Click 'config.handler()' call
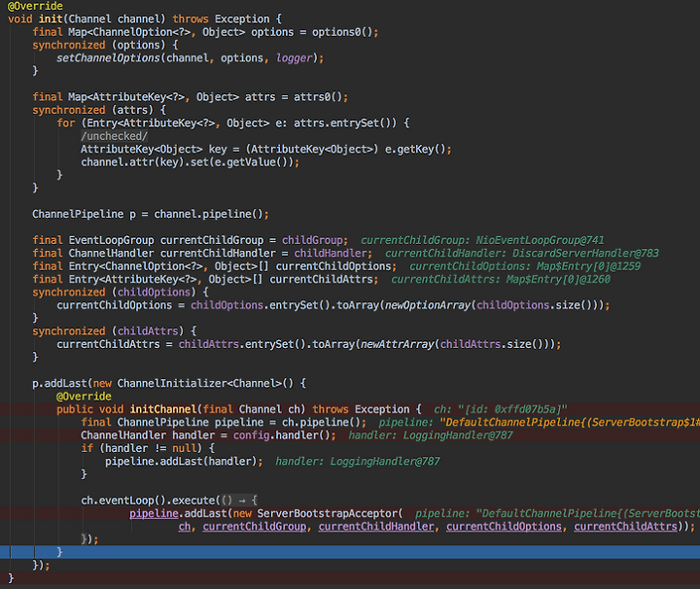Image resolution: width=700 pixels, height=589 pixels. pos(284,435)
